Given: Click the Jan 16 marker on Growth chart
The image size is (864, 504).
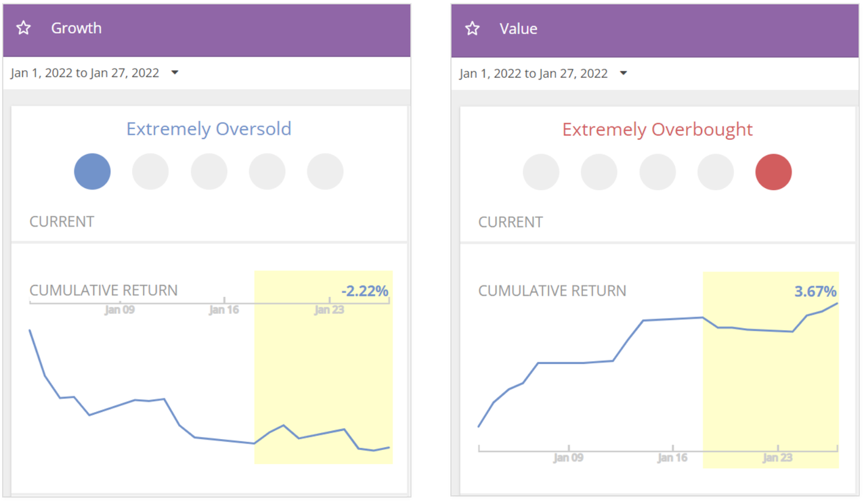Looking at the screenshot, I should (x=225, y=309).
